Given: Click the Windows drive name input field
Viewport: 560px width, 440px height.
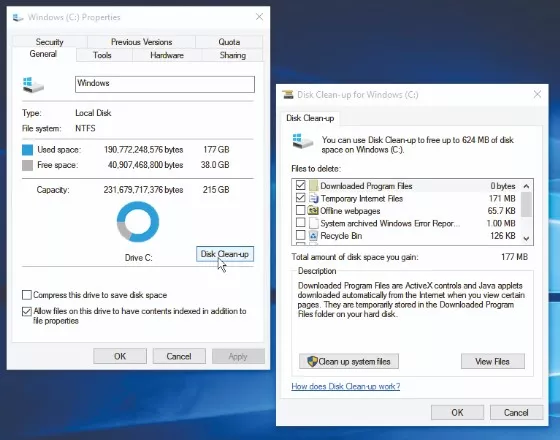Looking at the screenshot, I should (x=165, y=84).
